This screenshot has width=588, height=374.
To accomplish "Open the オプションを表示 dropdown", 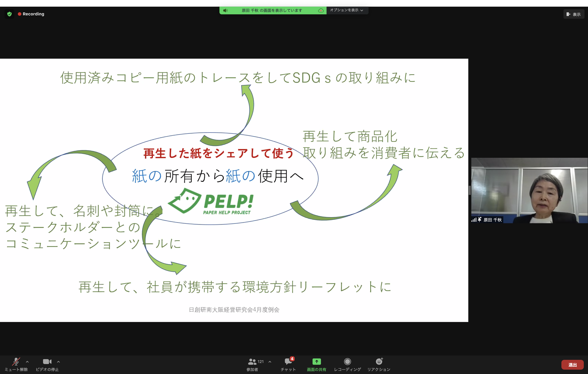I will (347, 10).
